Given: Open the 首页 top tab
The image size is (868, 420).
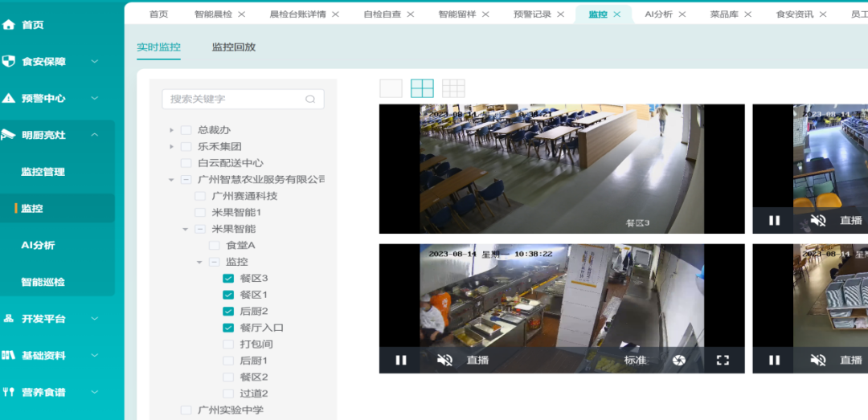Looking at the screenshot, I should (159, 14).
